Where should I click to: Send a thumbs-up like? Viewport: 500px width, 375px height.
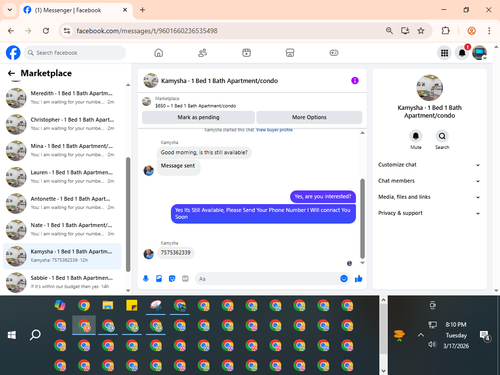click(x=359, y=279)
